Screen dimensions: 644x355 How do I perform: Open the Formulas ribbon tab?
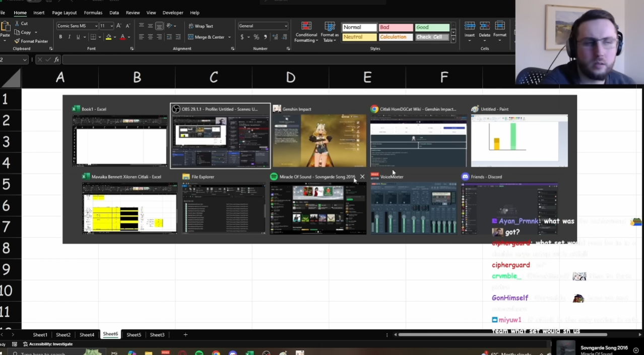click(x=93, y=13)
